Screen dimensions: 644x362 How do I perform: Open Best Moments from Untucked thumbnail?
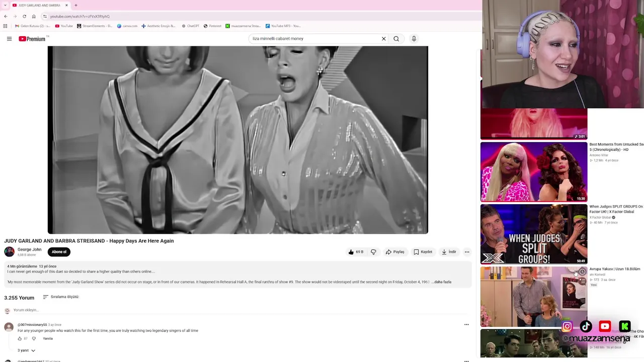(x=534, y=172)
